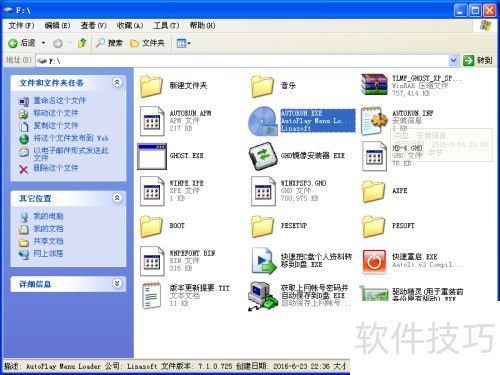500x375 pixels.
Task: Select the WINPE.XPE file icon
Action: point(152,191)
